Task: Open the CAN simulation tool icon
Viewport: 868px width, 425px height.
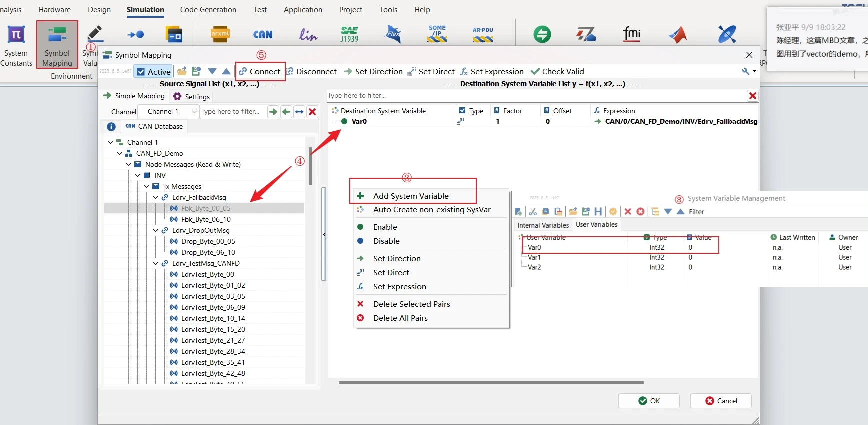Action: point(263,34)
